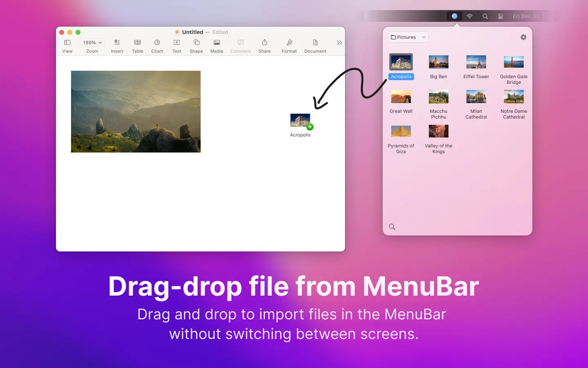Open the settings gear in the file panel
Image resolution: width=588 pixels, height=368 pixels.
tap(523, 37)
